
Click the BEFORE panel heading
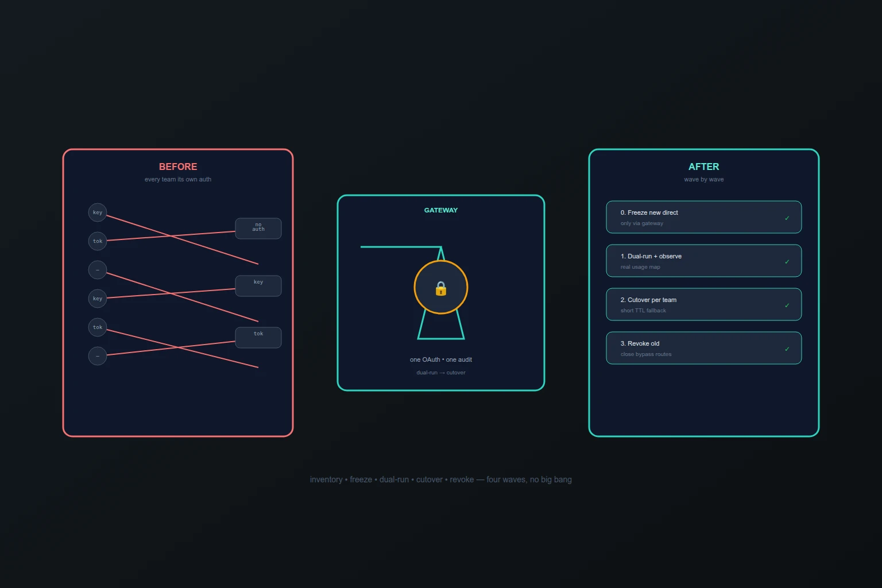[178, 167]
